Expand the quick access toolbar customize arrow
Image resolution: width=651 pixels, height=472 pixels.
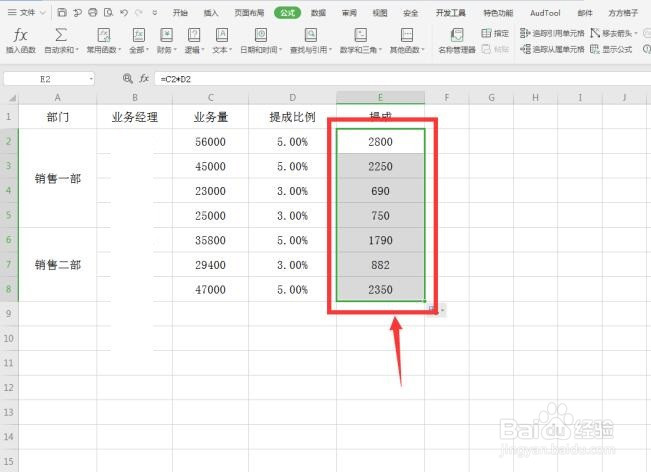pyautogui.click(x=155, y=13)
